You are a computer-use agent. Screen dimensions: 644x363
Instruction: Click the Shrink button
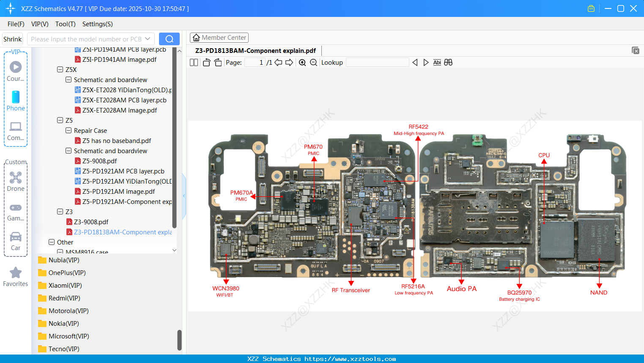tap(12, 39)
